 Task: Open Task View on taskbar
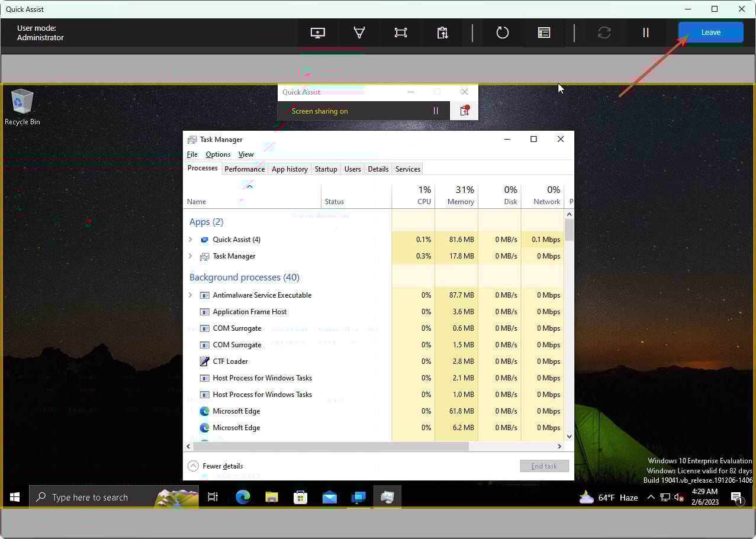point(213,497)
